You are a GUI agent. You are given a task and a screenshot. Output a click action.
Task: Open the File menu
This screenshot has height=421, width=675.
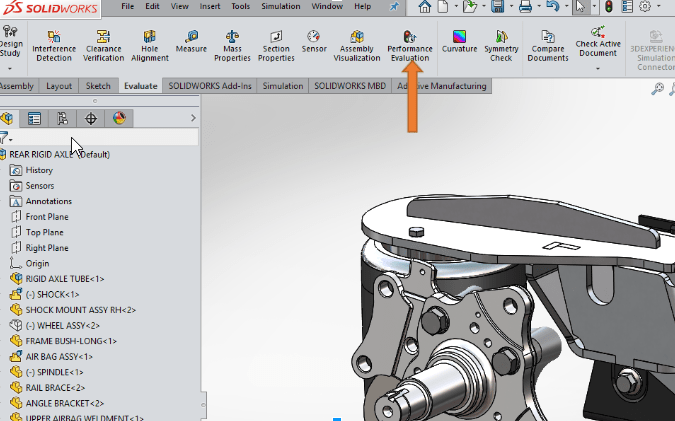point(127,6)
